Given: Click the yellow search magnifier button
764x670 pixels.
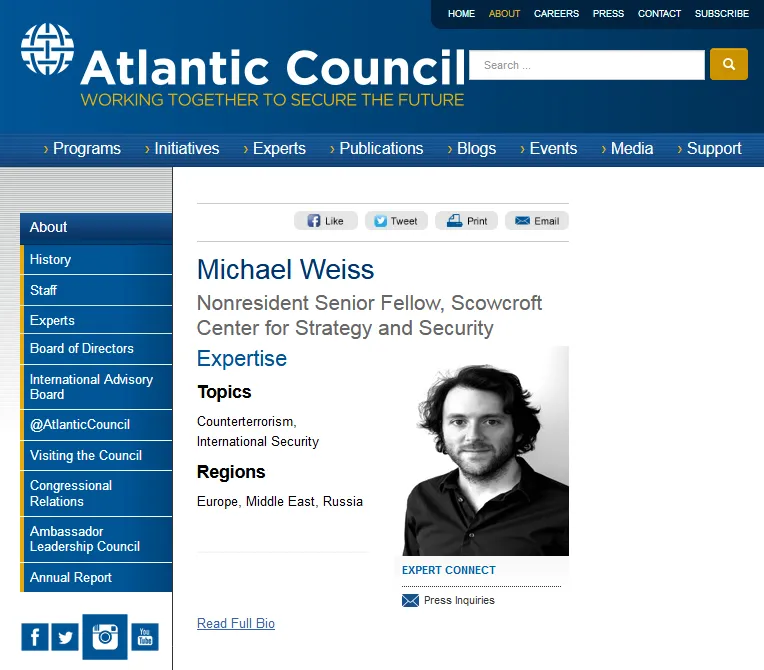Looking at the screenshot, I should click(x=728, y=64).
